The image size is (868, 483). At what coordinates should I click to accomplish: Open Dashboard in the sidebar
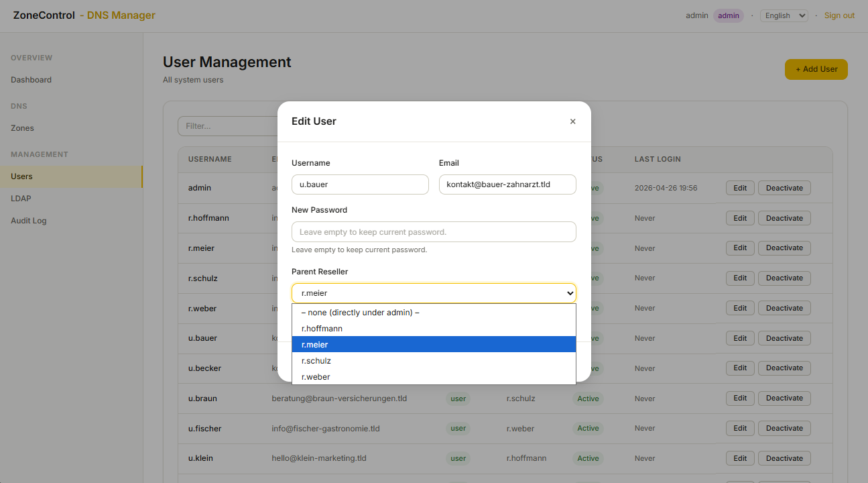tap(31, 80)
